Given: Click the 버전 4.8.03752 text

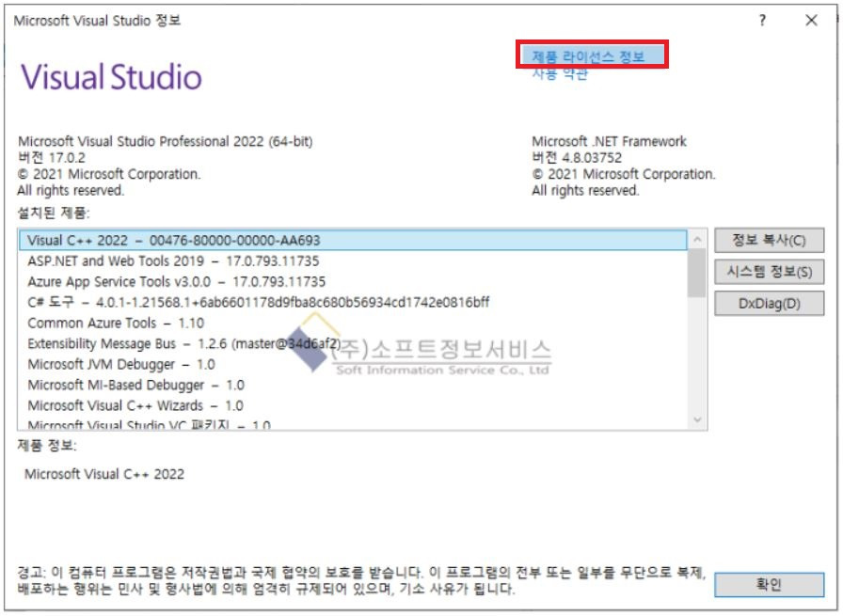Looking at the screenshot, I should point(577,157).
